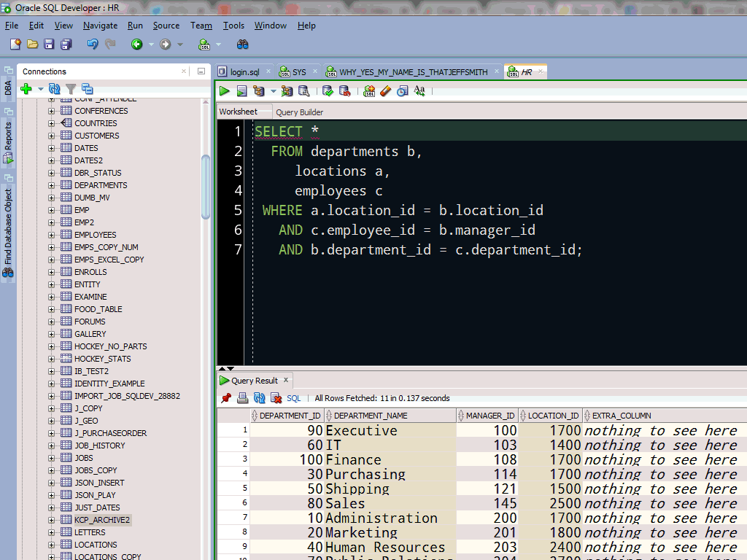Image resolution: width=747 pixels, height=560 pixels.
Task: Delete the selected row in results
Action: pos(276,398)
